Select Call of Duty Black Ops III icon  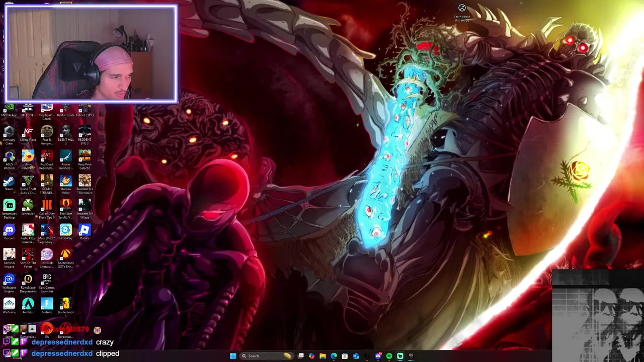point(47,209)
